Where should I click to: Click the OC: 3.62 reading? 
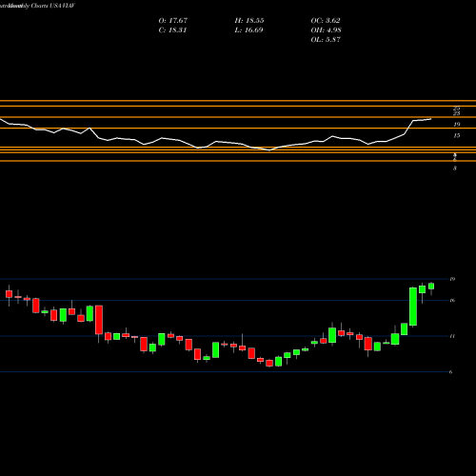click(x=326, y=21)
